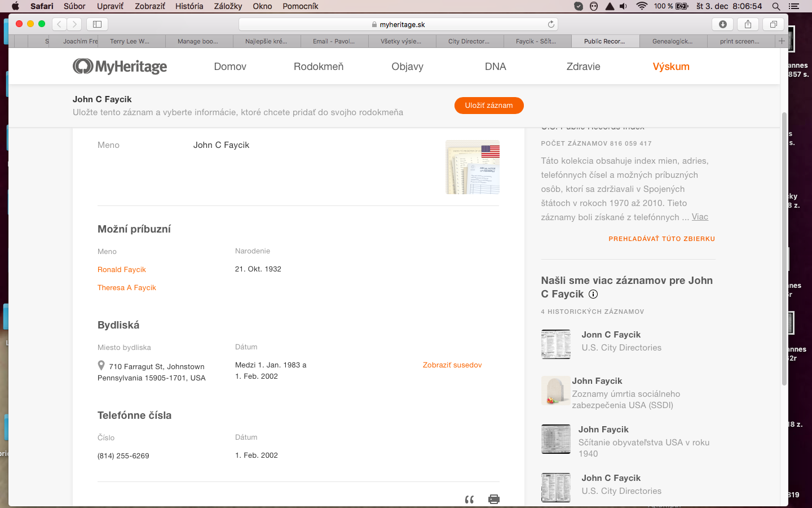Click the MyHeritage logo

[x=120, y=67]
